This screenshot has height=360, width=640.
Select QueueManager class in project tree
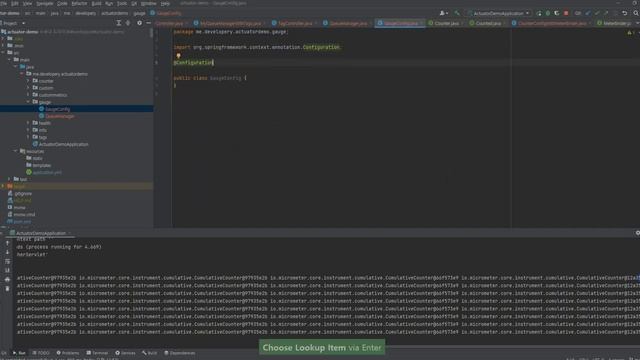point(60,116)
